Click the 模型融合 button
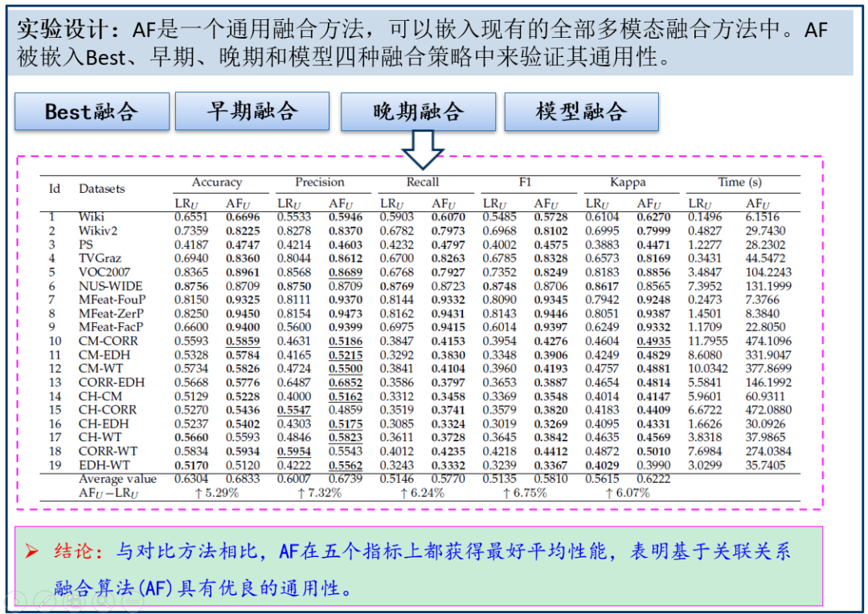Viewport: 868px width, 614px height. tap(581, 111)
